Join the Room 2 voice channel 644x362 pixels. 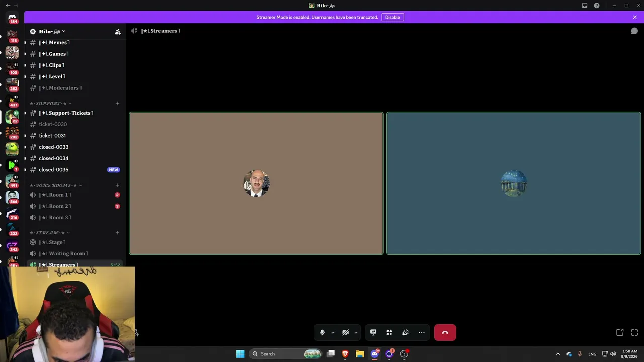click(75, 206)
